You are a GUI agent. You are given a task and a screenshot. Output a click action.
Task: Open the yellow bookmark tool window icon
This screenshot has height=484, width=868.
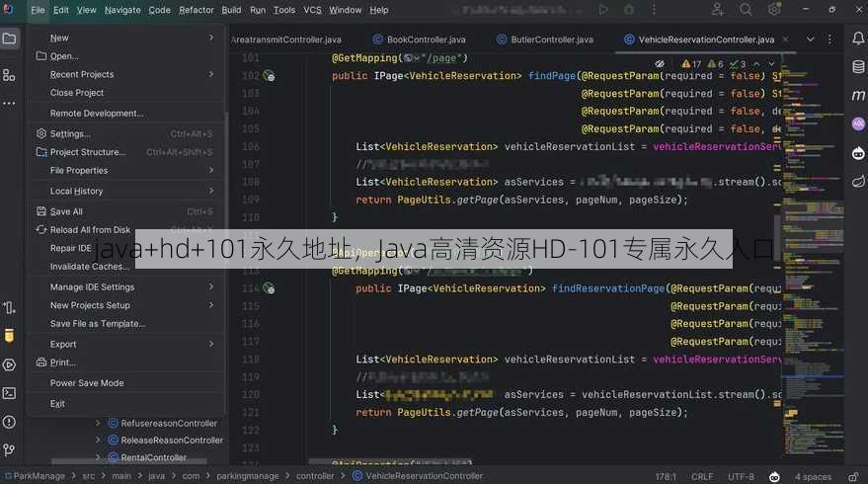click(x=10, y=336)
